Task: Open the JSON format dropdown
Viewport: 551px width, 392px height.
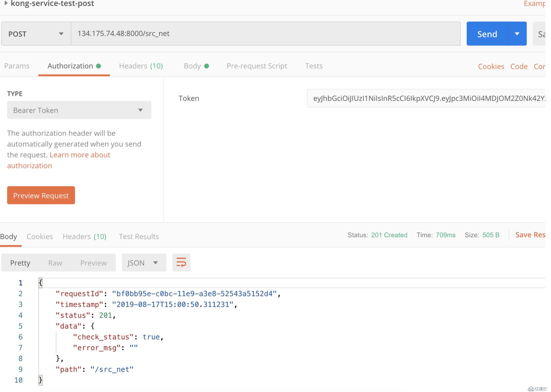Action: coord(144,263)
